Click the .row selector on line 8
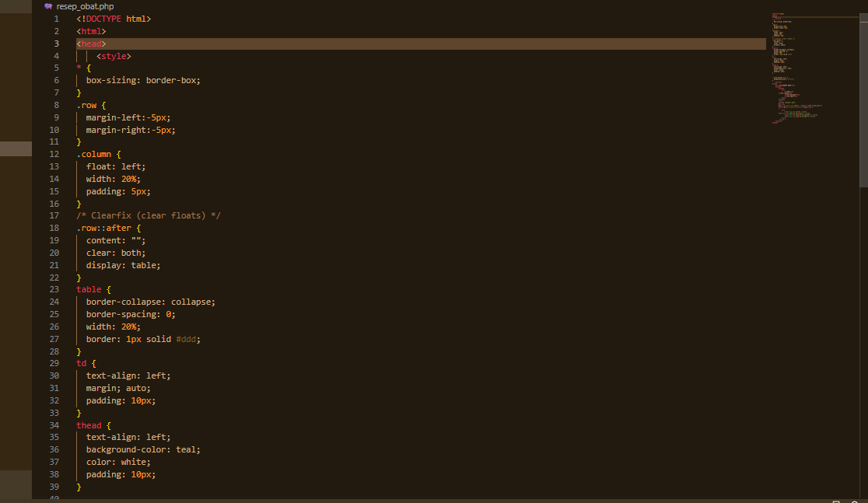This screenshot has height=503, width=868. tap(86, 105)
